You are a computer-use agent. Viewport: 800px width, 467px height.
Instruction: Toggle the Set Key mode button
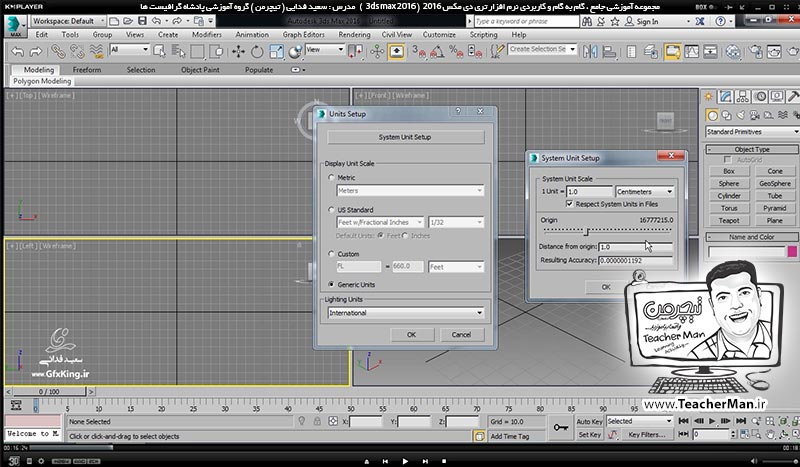point(589,435)
